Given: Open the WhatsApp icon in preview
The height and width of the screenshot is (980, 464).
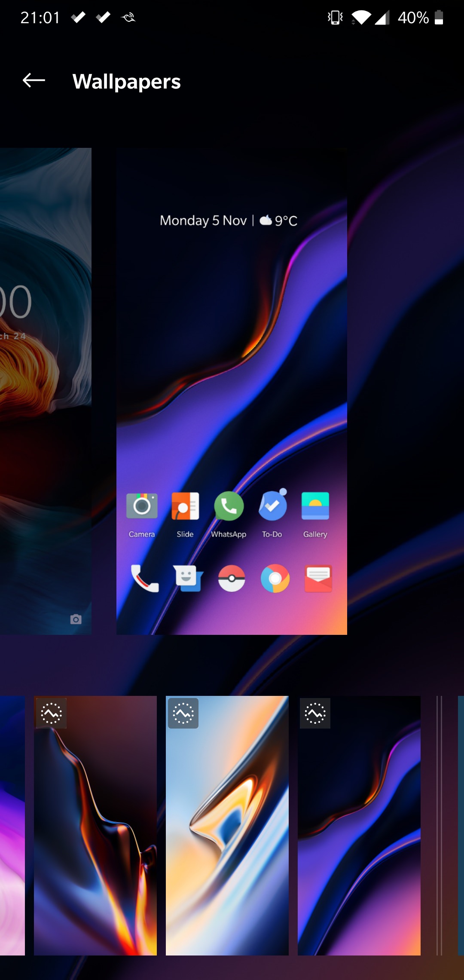Looking at the screenshot, I should (229, 507).
